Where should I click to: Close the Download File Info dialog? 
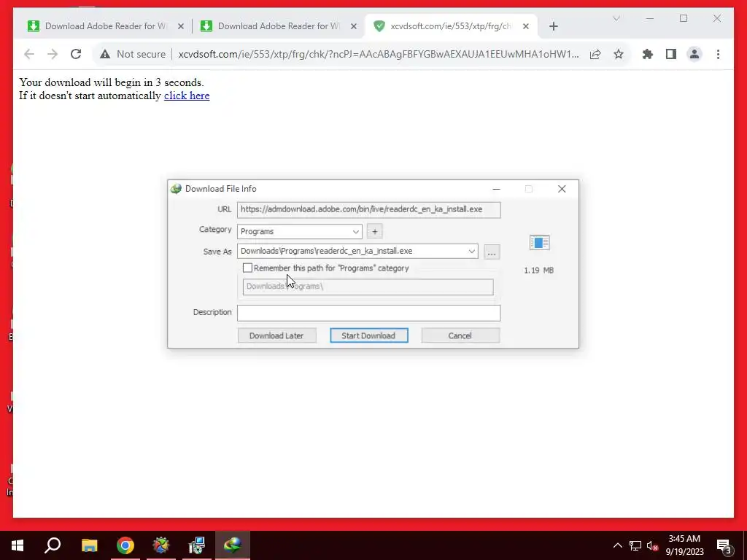click(562, 189)
